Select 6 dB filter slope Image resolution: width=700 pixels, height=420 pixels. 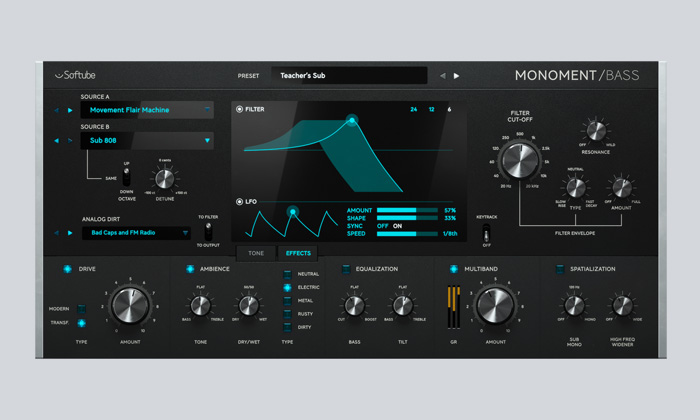tap(449, 109)
